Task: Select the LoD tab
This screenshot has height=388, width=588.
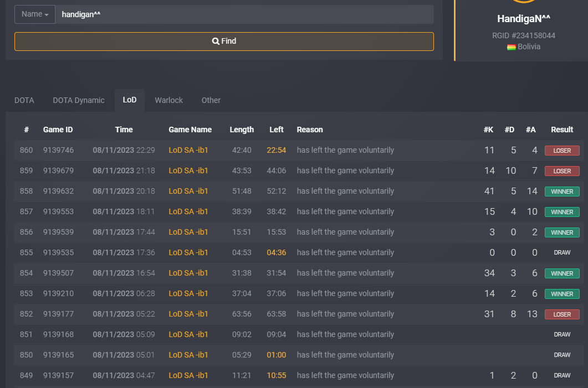Action: [x=130, y=100]
